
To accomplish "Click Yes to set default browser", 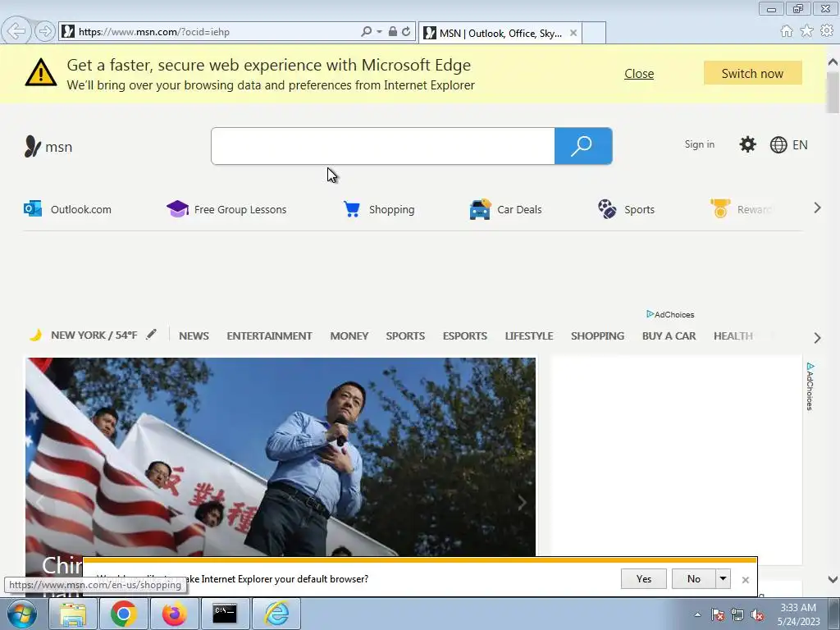I will 644,578.
